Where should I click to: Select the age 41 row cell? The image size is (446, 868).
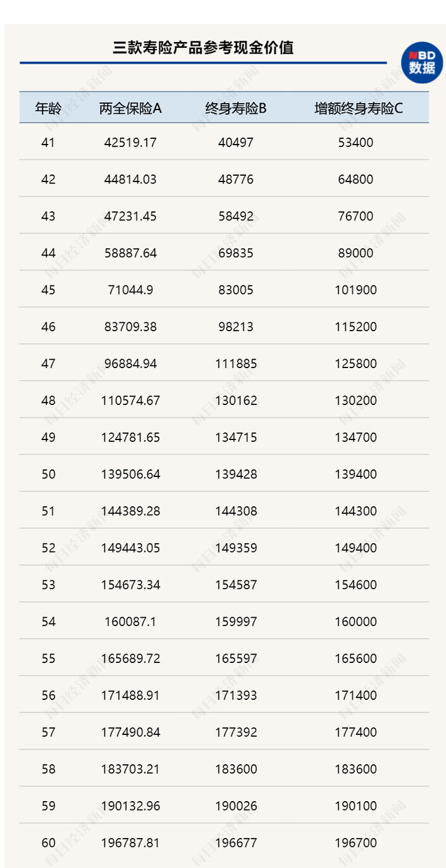[48, 143]
